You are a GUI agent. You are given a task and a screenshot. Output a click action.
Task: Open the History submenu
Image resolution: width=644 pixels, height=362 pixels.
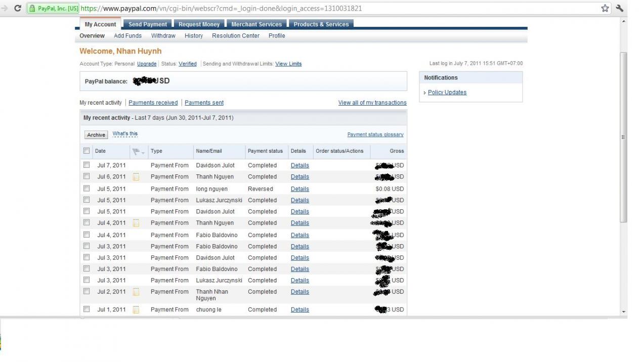point(194,36)
